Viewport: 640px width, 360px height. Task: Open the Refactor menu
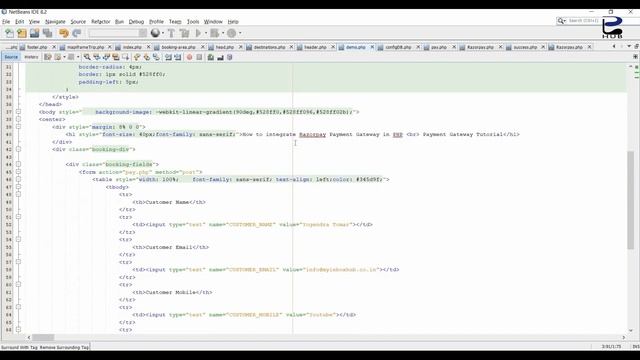[x=100, y=22]
